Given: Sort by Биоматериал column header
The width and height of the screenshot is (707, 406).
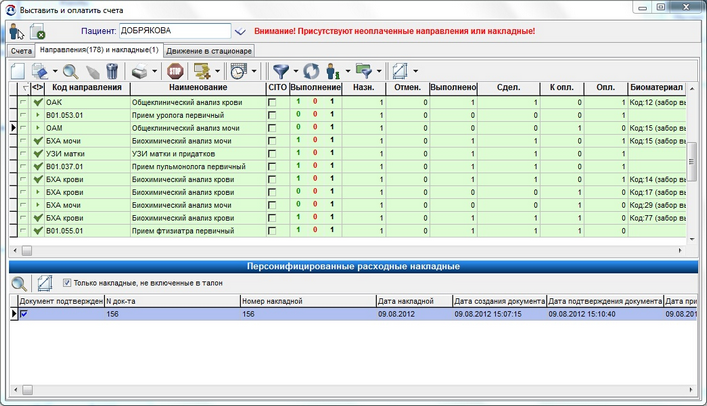Looking at the screenshot, I should click(656, 88).
